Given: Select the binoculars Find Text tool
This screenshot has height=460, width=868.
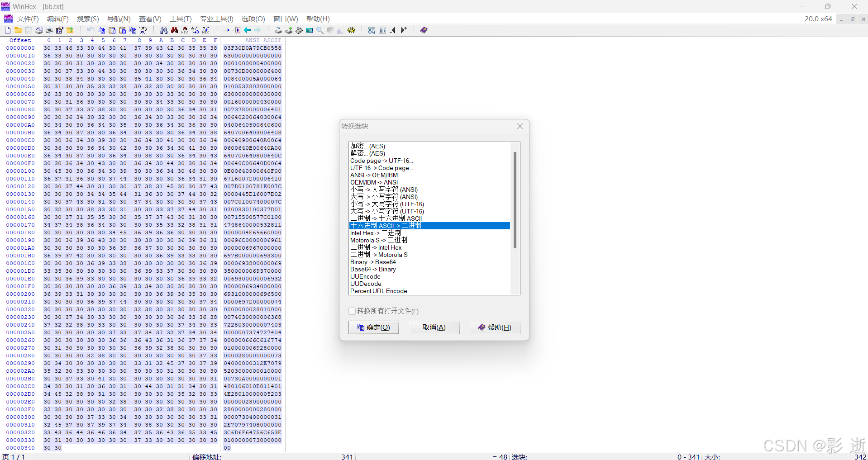Looking at the screenshot, I should [x=163, y=30].
